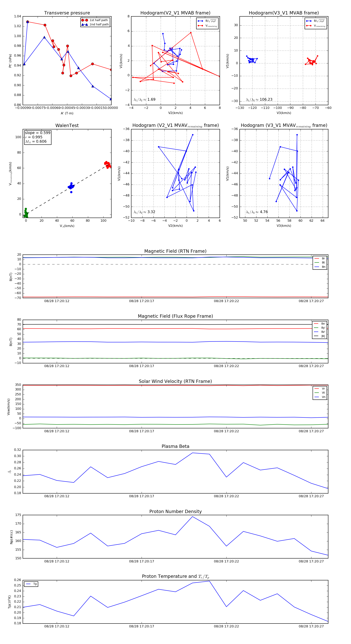Click the red data cluster in WalenTest
351x644 pixels.
click(x=108, y=165)
